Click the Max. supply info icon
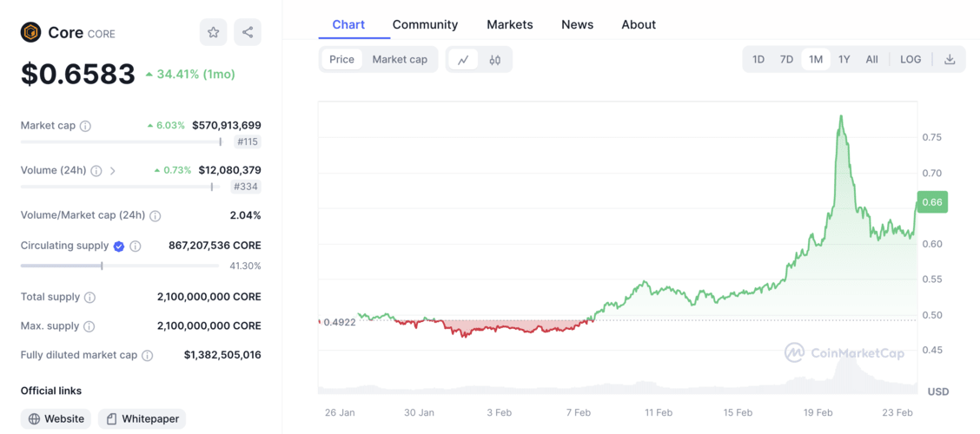The height and width of the screenshot is (434, 980). (x=89, y=326)
